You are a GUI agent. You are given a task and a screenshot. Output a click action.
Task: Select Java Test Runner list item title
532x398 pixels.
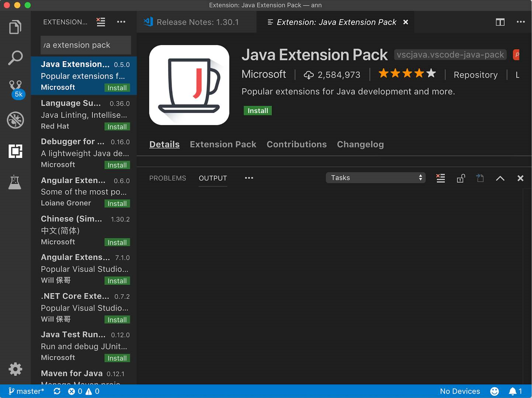click(x=73, y=335)
